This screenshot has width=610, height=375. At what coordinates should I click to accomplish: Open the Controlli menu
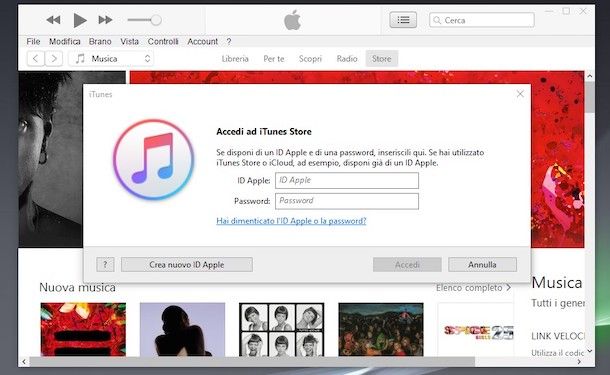163,41
